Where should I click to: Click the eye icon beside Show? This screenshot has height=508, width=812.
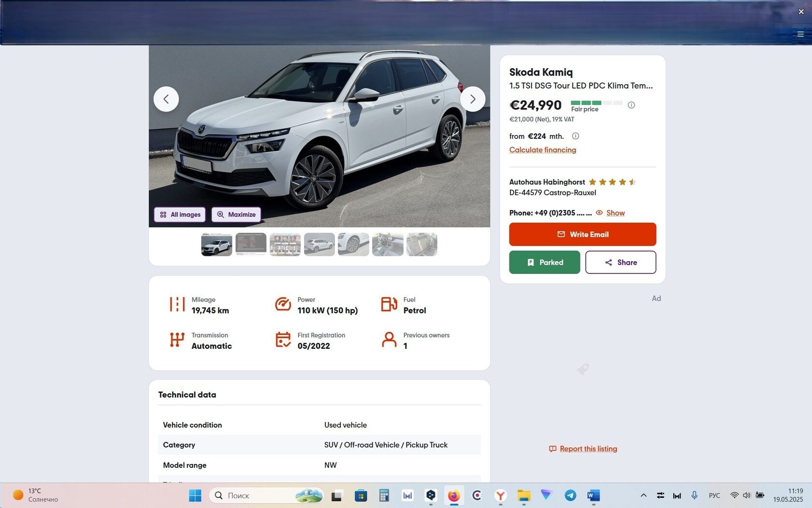coord(599,212)
